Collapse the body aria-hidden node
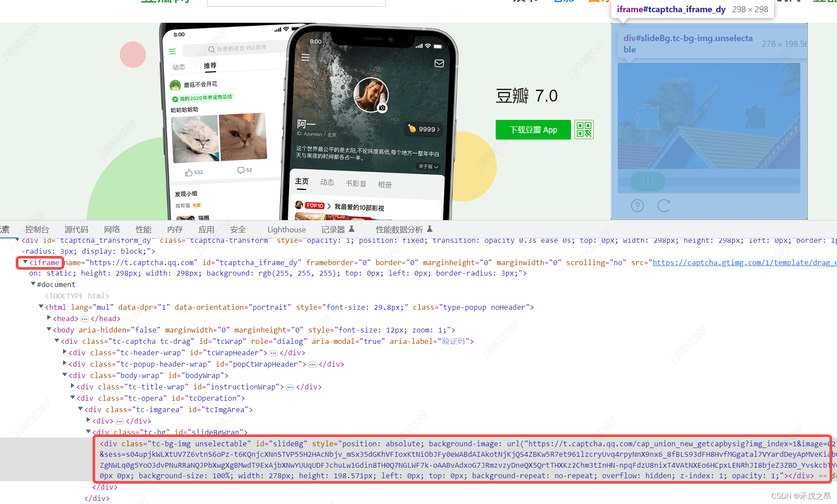837x504 pixels. (x=49, y=329)
